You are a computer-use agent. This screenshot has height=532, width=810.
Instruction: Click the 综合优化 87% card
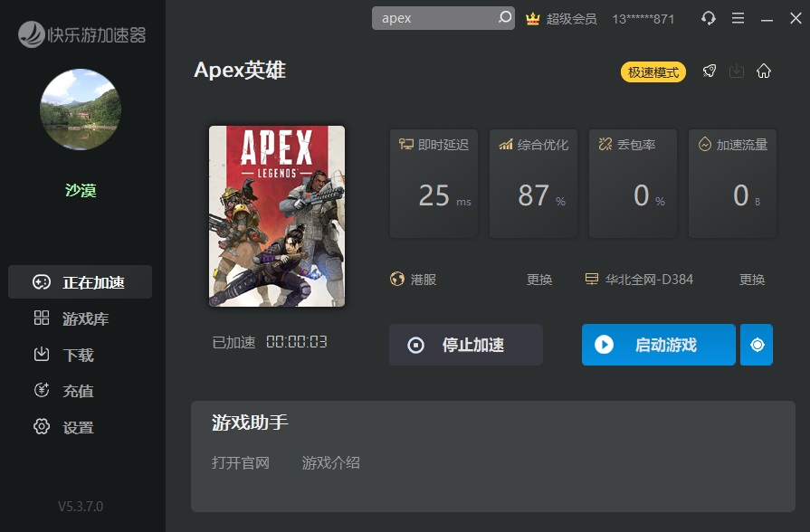[533, 184]
